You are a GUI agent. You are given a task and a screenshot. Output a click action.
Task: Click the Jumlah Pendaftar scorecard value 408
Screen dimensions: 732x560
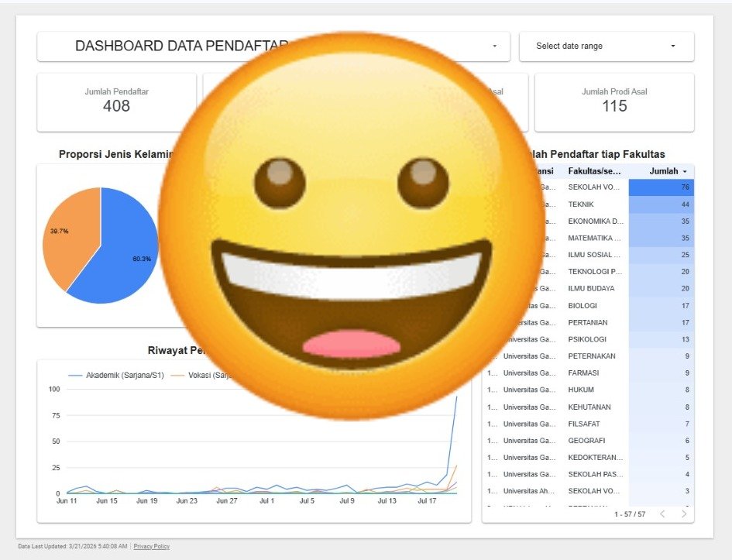[116, 106]
